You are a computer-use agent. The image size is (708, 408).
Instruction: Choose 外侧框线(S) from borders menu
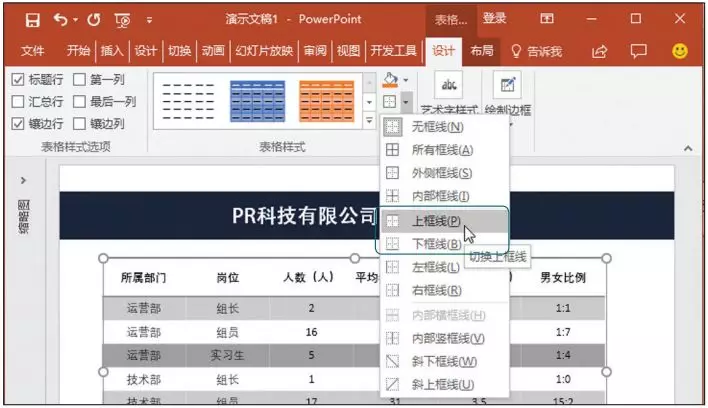pyautogui.click(x=445, y=173)
